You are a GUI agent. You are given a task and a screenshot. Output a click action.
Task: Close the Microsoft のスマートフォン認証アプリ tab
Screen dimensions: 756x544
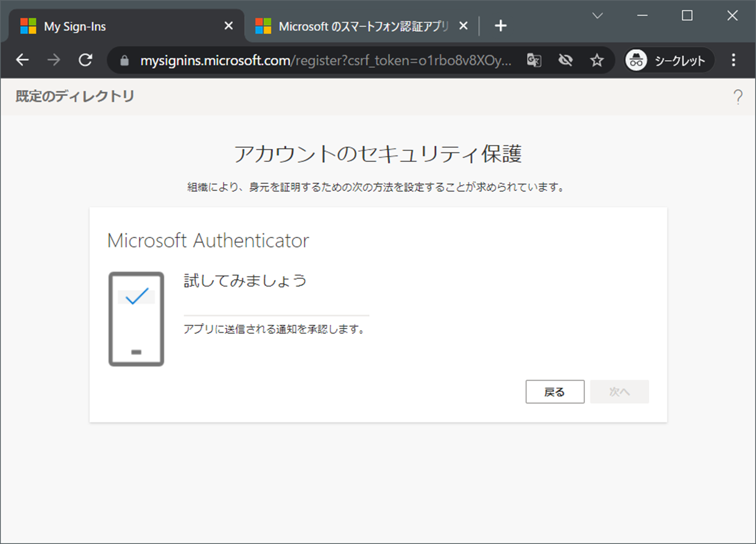click(463, 26)
